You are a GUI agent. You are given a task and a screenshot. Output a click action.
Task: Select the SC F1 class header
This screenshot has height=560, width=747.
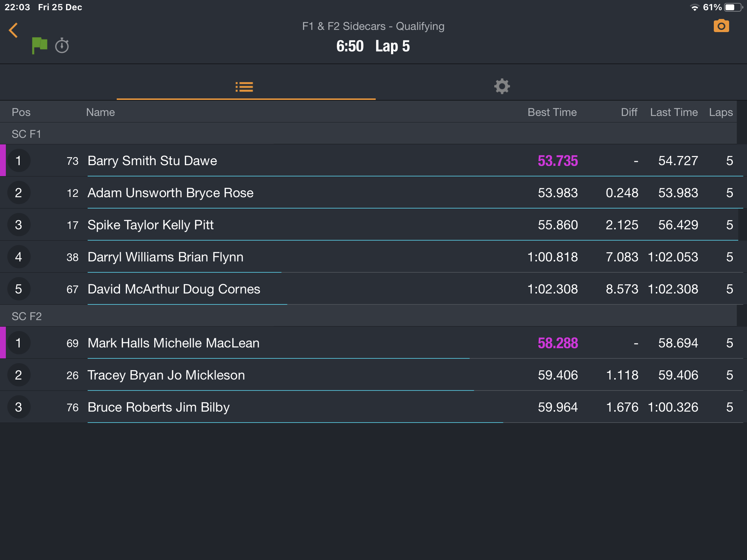click(x=368, y=133)
